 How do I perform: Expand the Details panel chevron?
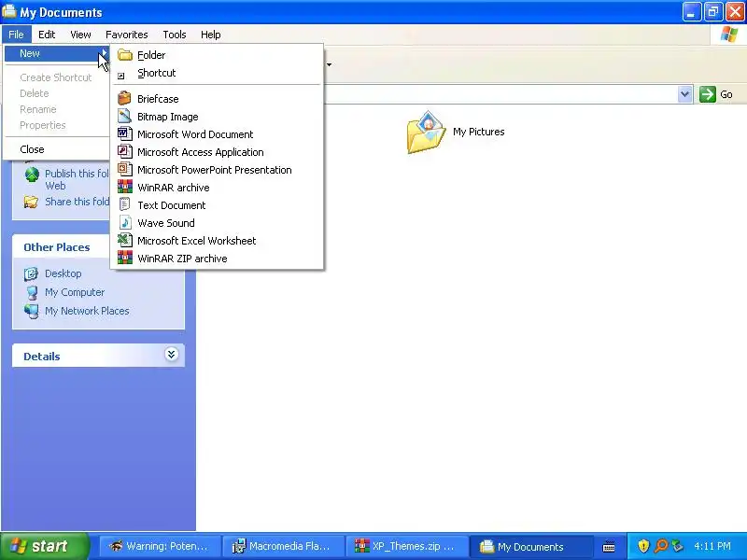point(172,355)
